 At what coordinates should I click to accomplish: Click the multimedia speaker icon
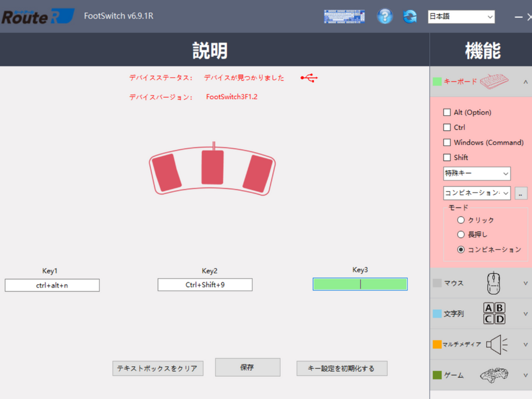[x=497, y=344]
